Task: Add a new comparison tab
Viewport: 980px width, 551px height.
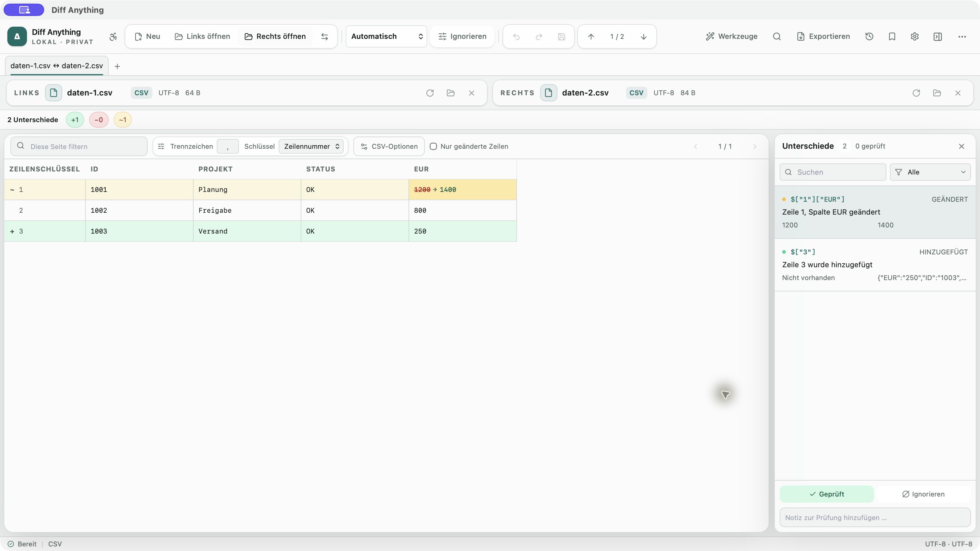Action: [x=117, y=66]
